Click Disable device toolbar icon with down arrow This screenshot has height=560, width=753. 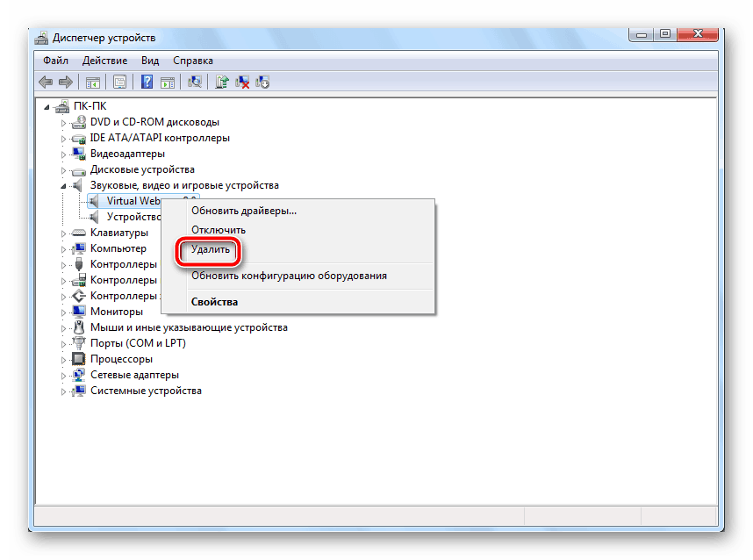pos(262,83)
